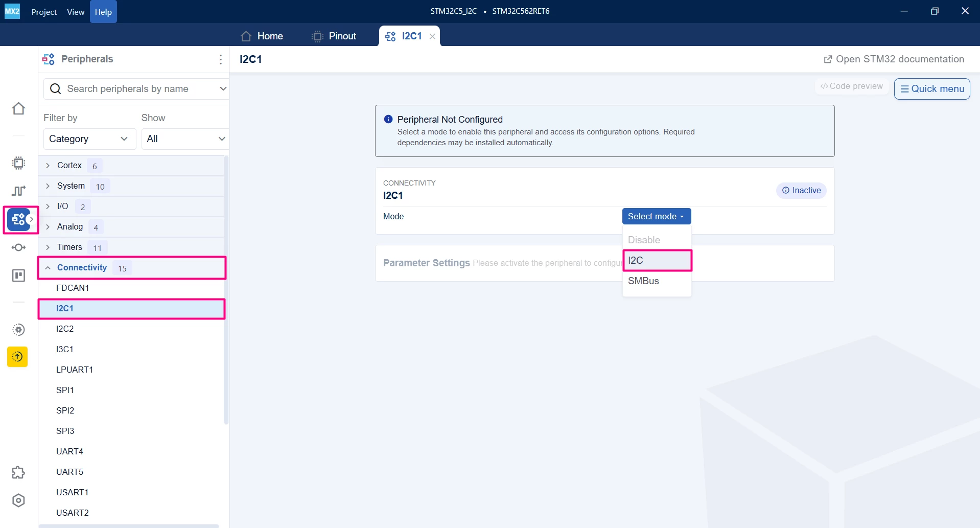
Task: Choose I2C mode option
Action: pos(657,261)
